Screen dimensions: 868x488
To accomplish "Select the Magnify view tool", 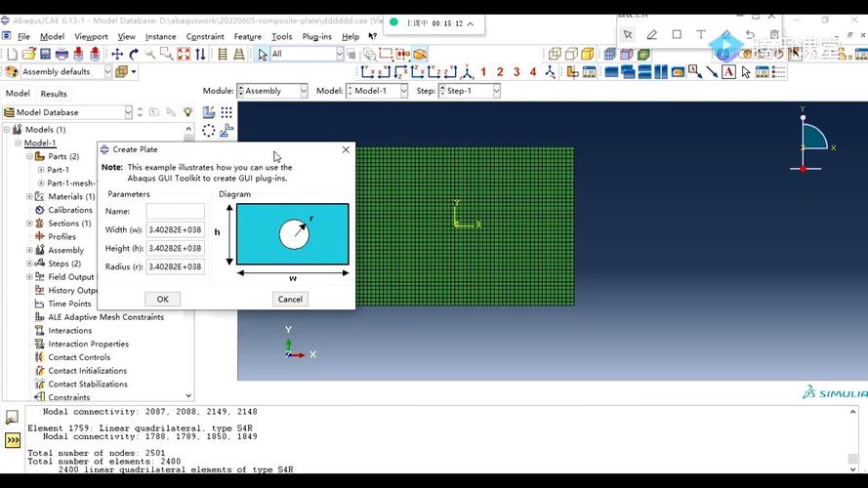I will click(150, 55).
